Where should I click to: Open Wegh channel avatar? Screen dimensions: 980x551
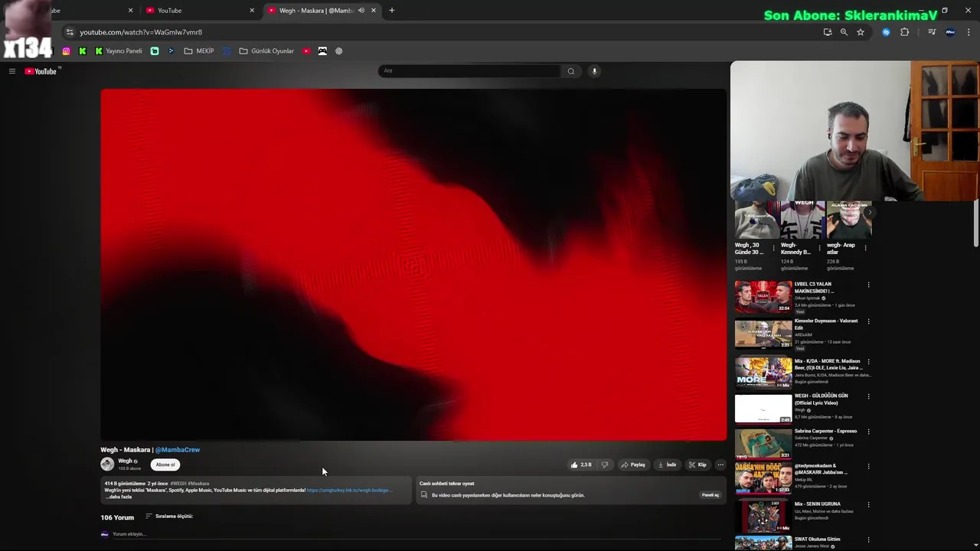(x=107, y=464)
